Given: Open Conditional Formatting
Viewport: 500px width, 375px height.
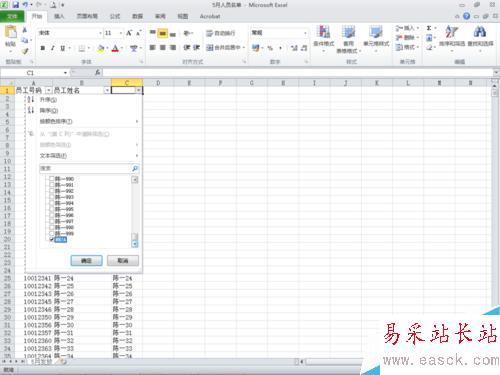Looking at the screenshot, I should [324, 39].
